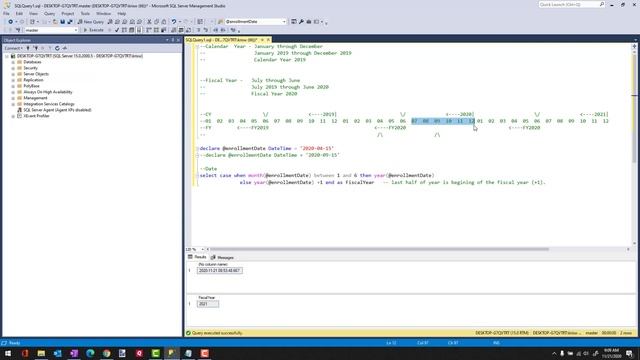
Task: Open the Properties wrench icon
Action: (x=301, y=22)
